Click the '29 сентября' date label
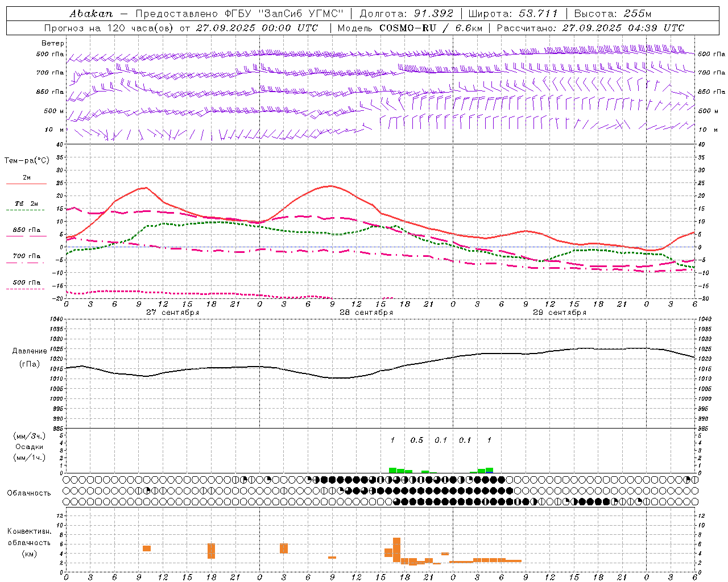The height and width of the screenshot is (582, 728). 559,313
